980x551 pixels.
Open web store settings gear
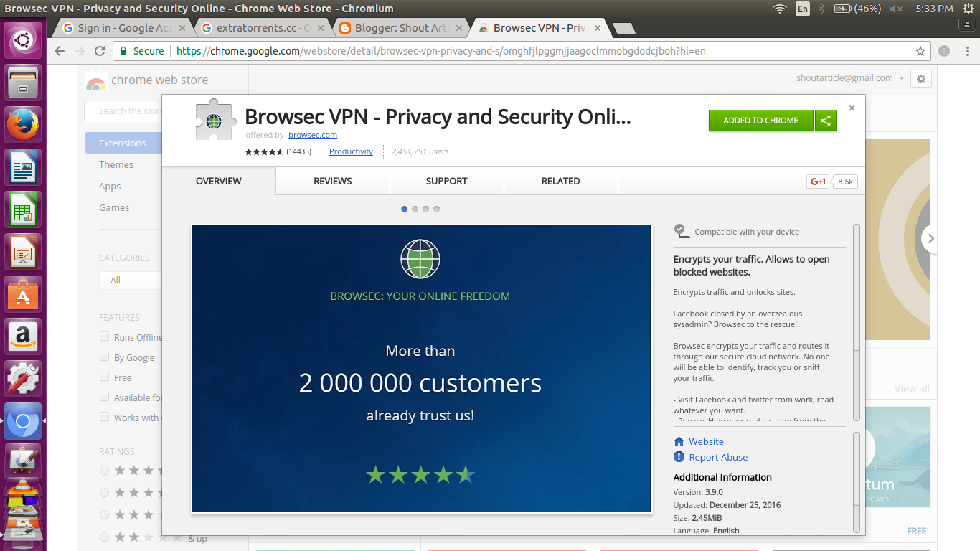click(x=921, y=79)
